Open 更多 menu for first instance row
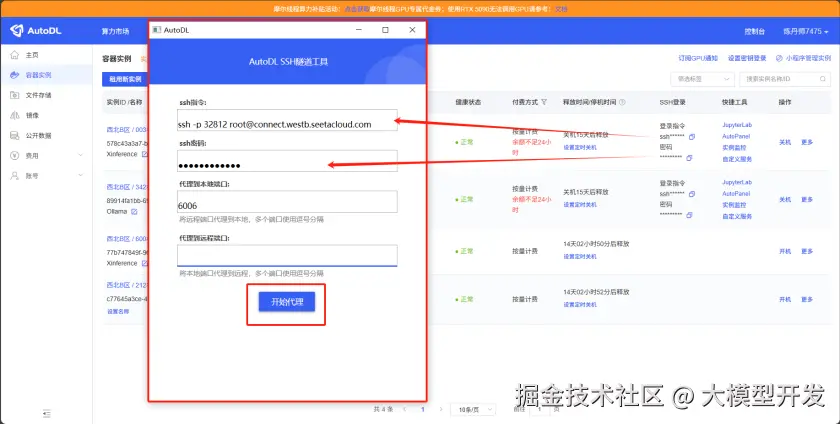Image resolution: width=840 pixels, height=424 pixels. 807,142
